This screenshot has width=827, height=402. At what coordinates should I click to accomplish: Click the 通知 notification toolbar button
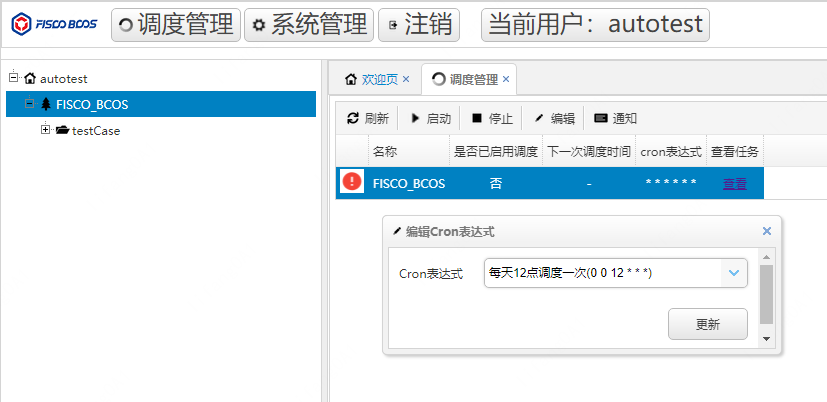point(616,119)
